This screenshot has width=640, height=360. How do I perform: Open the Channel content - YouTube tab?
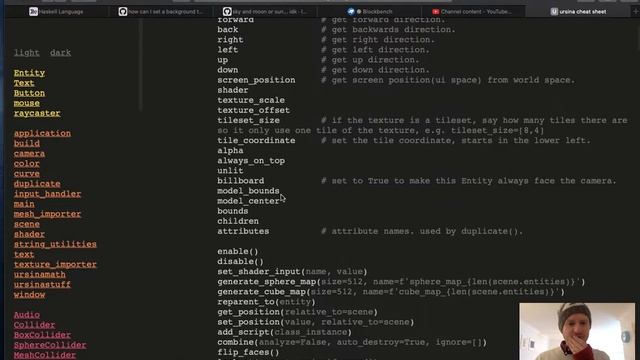tap(472, 12)
